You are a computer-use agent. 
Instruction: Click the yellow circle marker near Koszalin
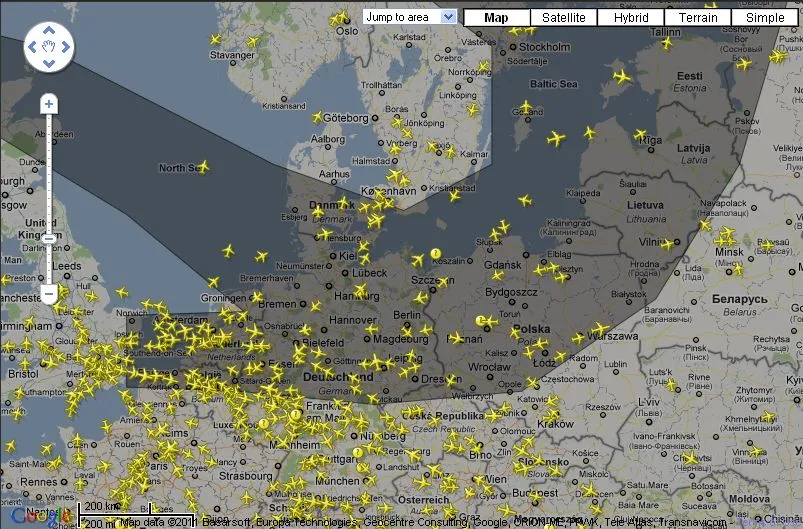coord(435,254)
